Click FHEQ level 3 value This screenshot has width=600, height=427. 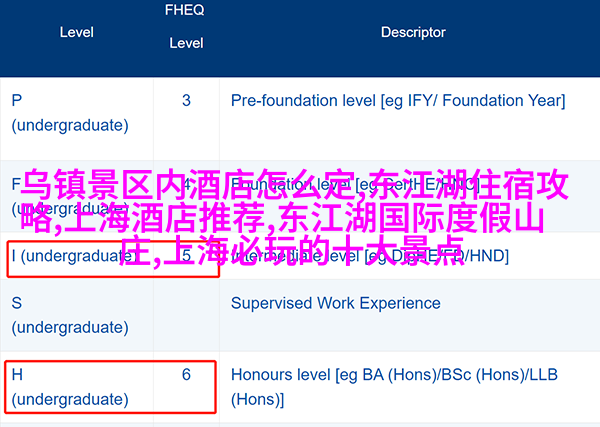coord(186,101)
